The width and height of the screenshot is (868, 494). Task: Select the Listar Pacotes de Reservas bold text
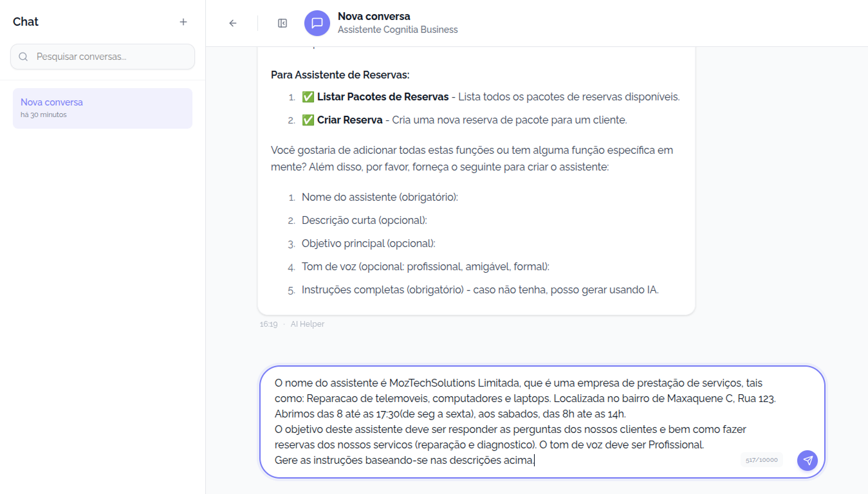pos(383,97)
